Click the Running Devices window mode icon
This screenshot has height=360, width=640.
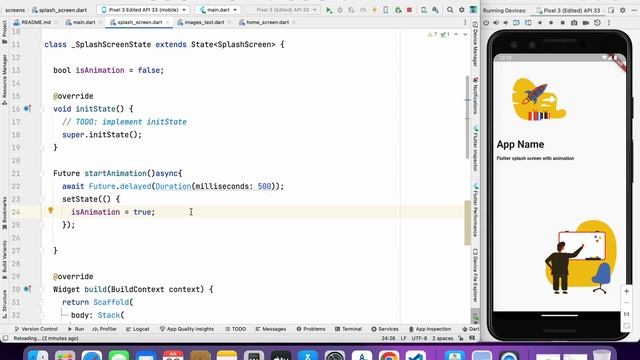(611, 10)
